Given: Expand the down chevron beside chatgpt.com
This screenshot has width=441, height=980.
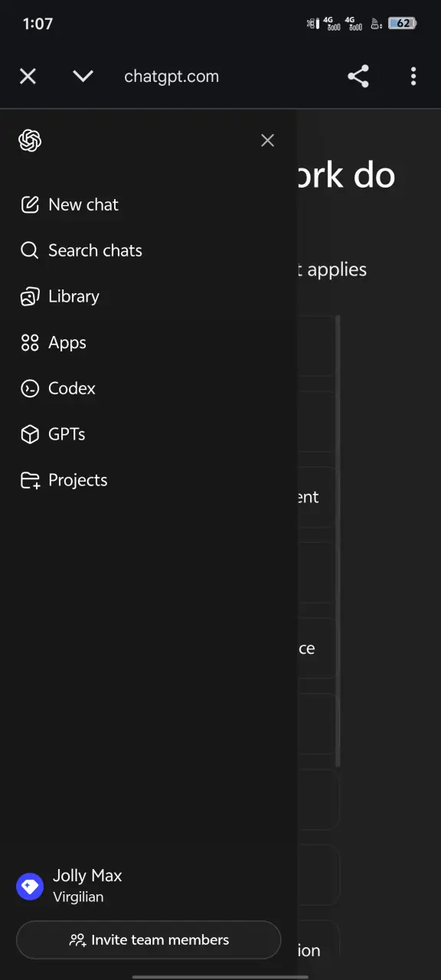Looking at the screenshot, I should 83,76.
